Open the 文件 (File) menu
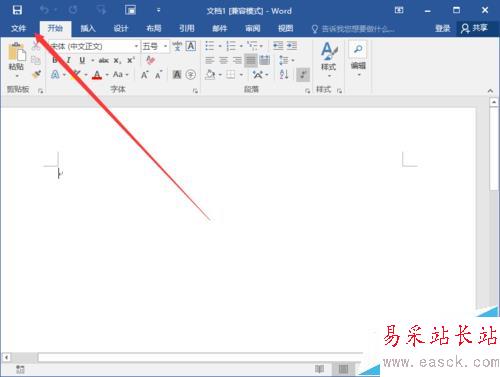The width and height of the screenshot is (500, 377). point(18,28)
